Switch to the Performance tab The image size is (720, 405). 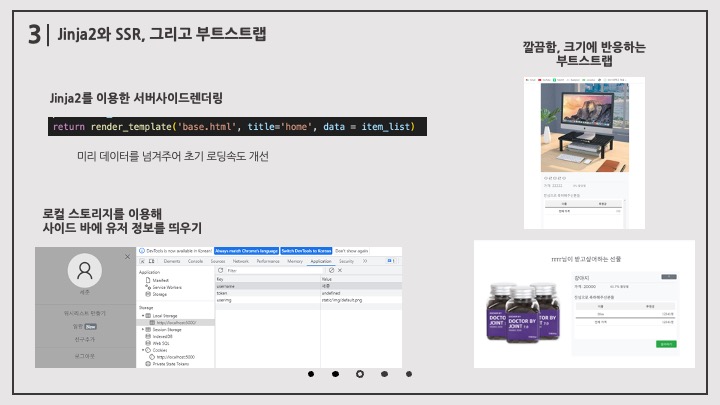point(268,261)
